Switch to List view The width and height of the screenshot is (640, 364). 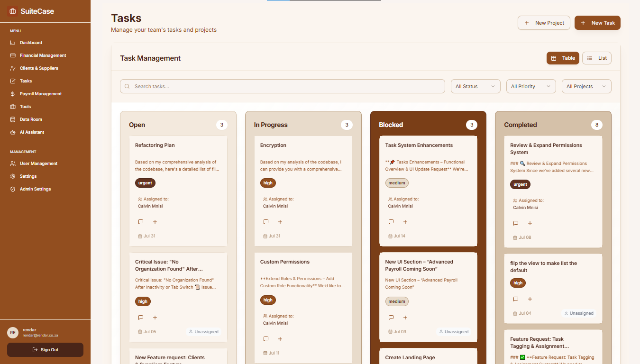coord(597,58)
